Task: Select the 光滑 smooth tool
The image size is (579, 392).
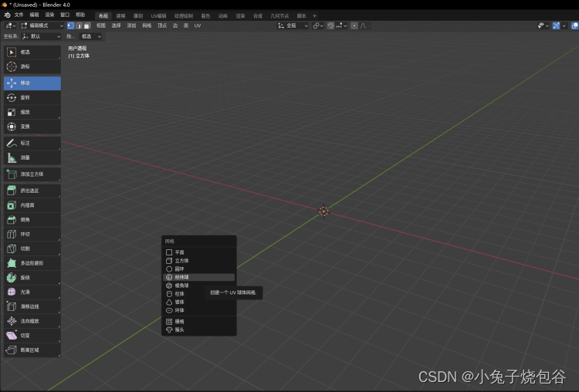Action: click(x=32, y=292)
